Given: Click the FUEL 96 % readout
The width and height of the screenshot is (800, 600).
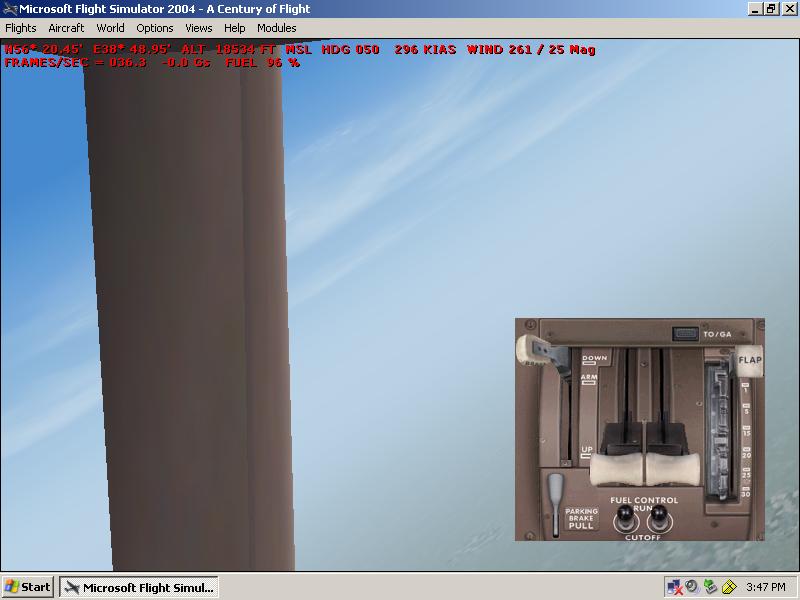Looking at the screenshot, I should pyautogui.click(x=262, y=63).
